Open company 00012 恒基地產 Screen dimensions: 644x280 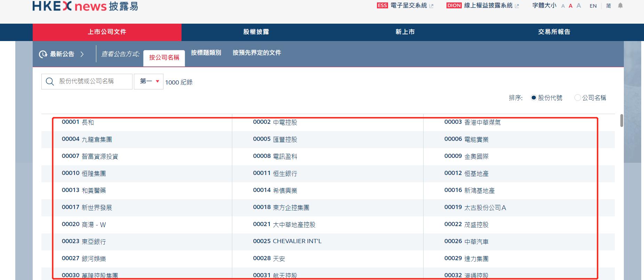coord(466,174)
